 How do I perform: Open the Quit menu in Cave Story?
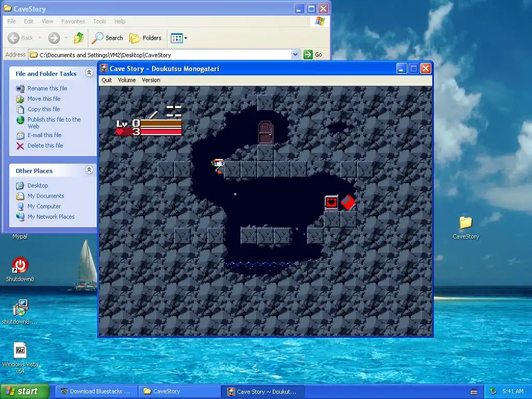tap(107, 80)
